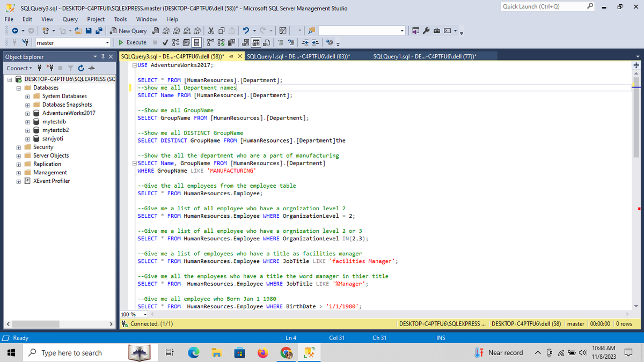
Task: Execute the current SQL query
Action: [133, 42]
